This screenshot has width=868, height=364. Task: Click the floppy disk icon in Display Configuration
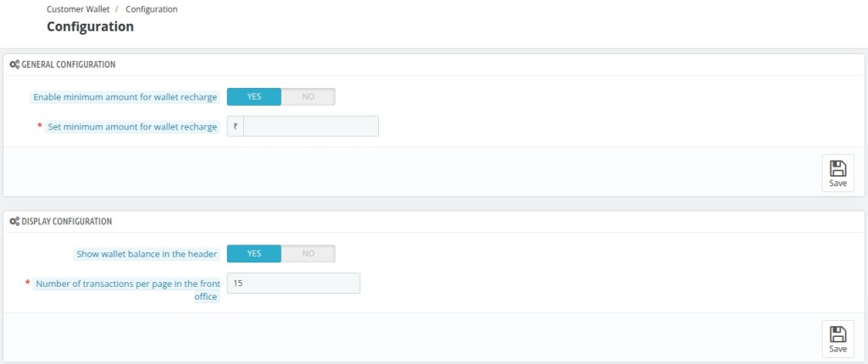coord(837,334)
